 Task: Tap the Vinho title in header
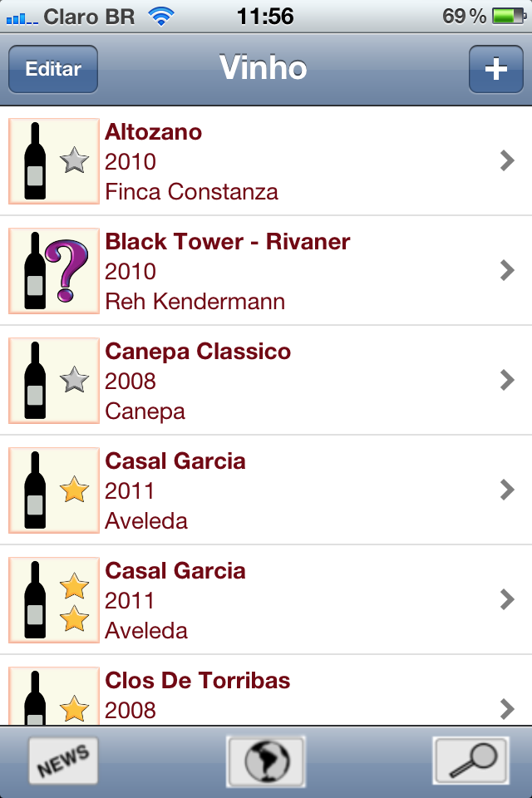tap(263, 68)
